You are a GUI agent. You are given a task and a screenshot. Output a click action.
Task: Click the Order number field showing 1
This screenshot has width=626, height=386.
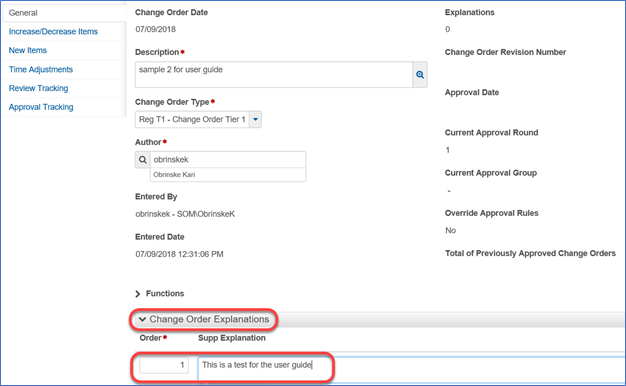point(164,365)
